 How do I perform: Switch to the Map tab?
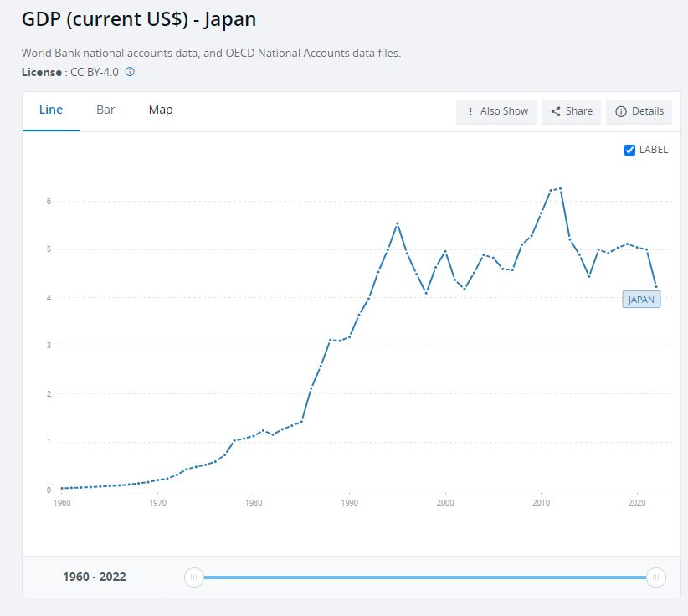click(161, 110)
